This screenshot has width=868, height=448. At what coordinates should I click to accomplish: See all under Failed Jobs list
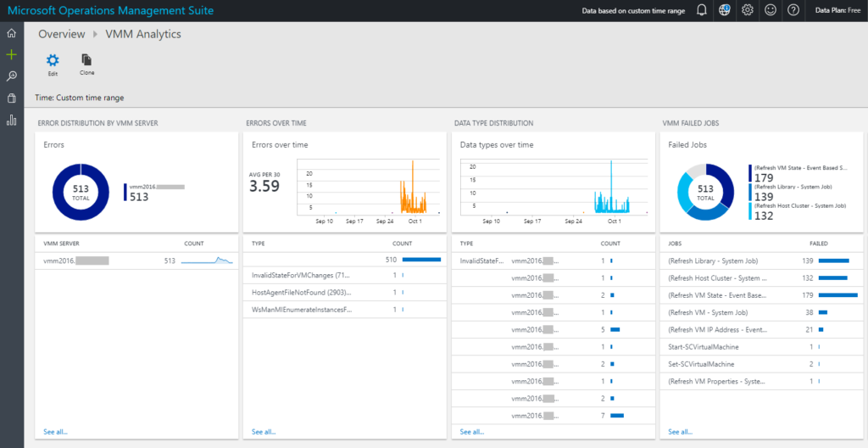681,432
